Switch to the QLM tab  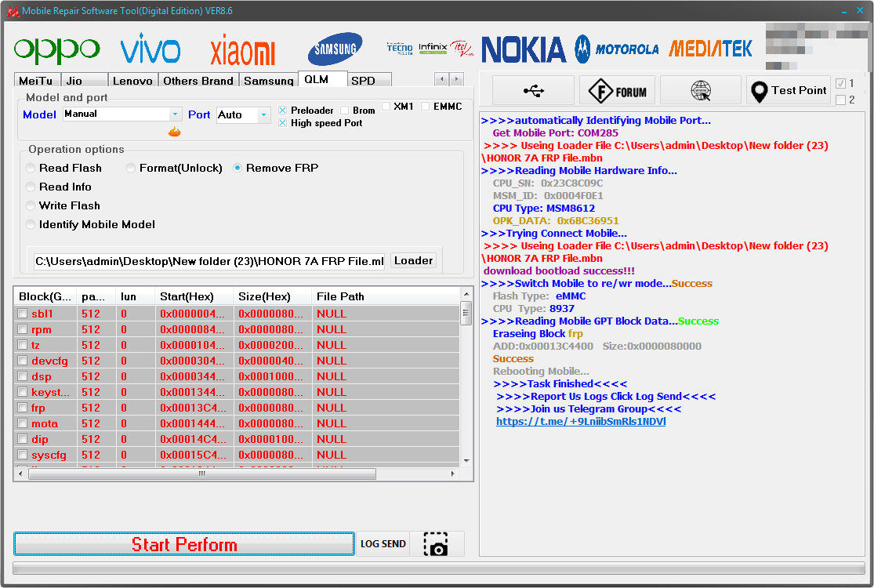coord(322,79)
